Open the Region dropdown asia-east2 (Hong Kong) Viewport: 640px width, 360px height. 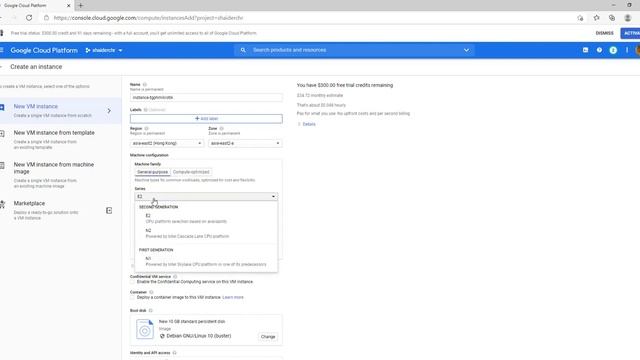pyautogui.click(x=167, y=143)
